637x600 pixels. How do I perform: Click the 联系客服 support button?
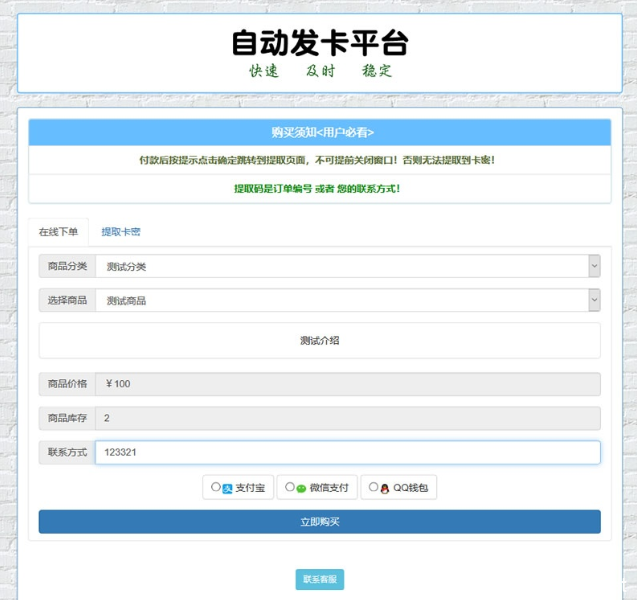[320, 579]
